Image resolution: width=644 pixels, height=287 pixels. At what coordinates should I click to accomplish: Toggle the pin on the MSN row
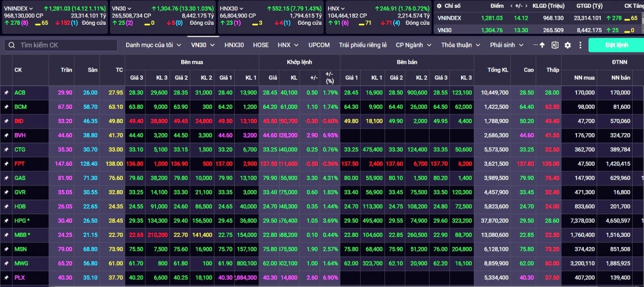tap(6, 249)
